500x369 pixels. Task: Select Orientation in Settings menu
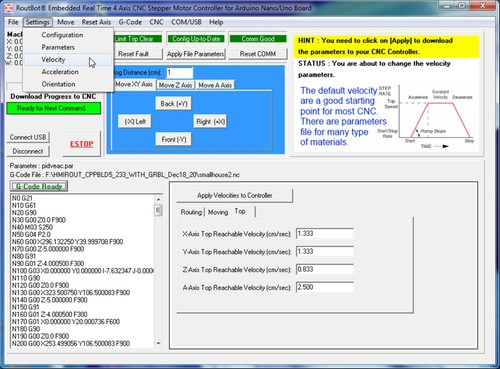[58, 84]
